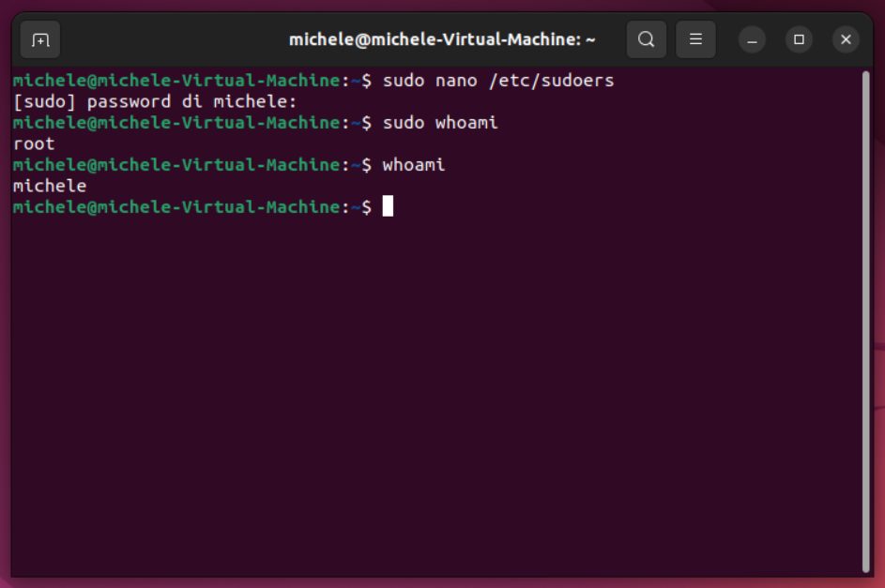
Task: Click the michele output line
Action: (x=50, y=186)
